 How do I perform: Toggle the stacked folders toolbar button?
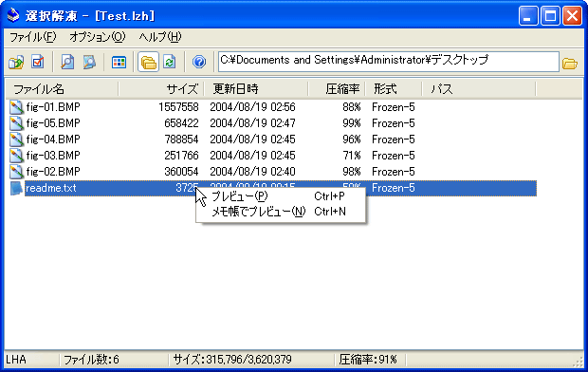coord(149,62)
